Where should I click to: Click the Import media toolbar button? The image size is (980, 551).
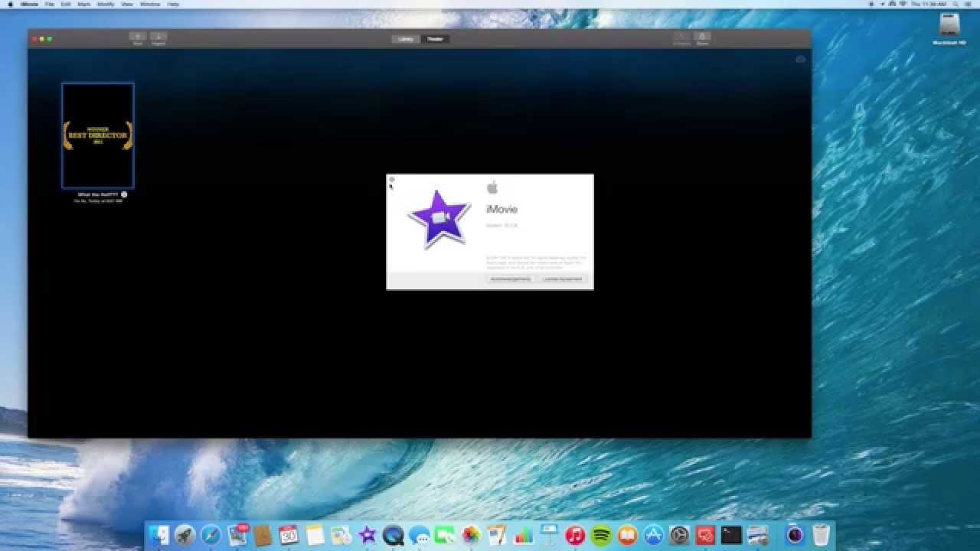158,36
